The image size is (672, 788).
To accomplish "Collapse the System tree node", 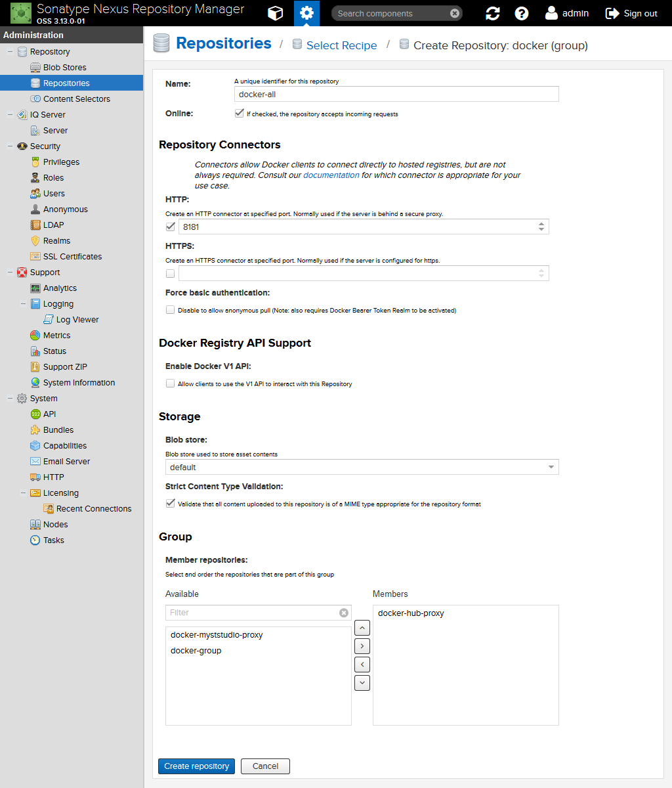I will click(x=10, y=399).
